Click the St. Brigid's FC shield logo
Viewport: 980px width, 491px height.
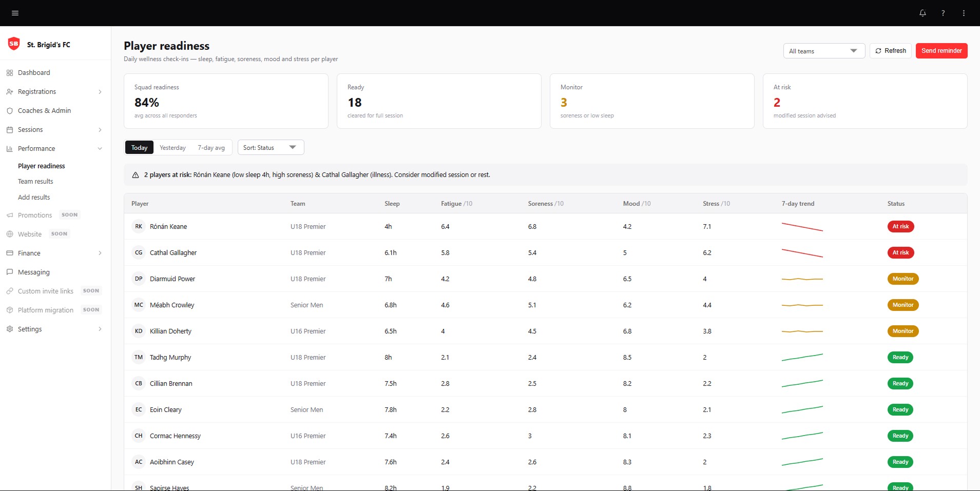click(x=14, y=44)
